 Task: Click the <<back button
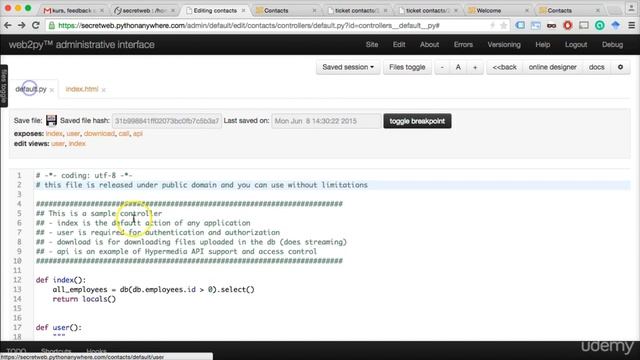504,67
